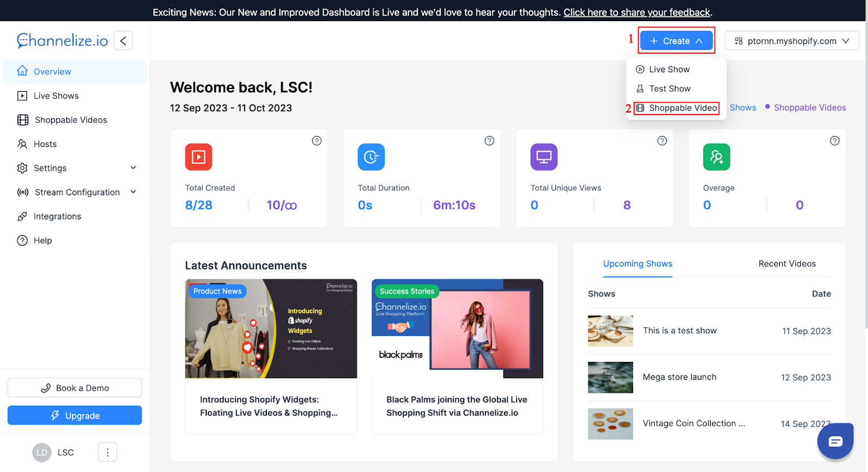Click the feedback link in the top banner

(637, 12)
